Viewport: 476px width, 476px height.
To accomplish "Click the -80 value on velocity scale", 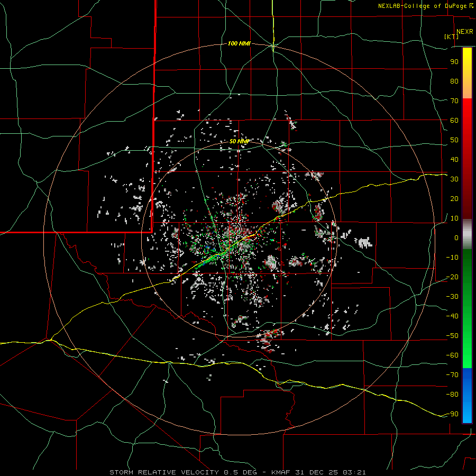I will coord(452,395).
